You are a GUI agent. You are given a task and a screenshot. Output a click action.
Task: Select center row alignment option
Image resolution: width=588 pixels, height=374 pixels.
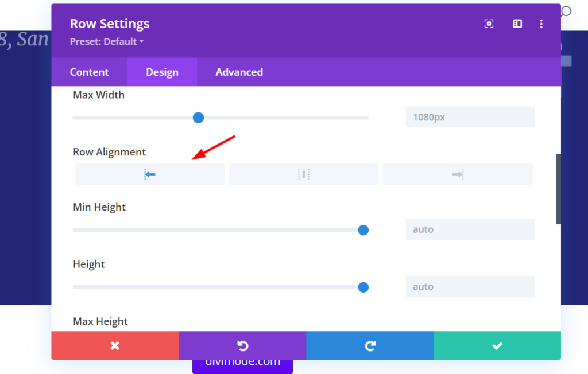304,174
